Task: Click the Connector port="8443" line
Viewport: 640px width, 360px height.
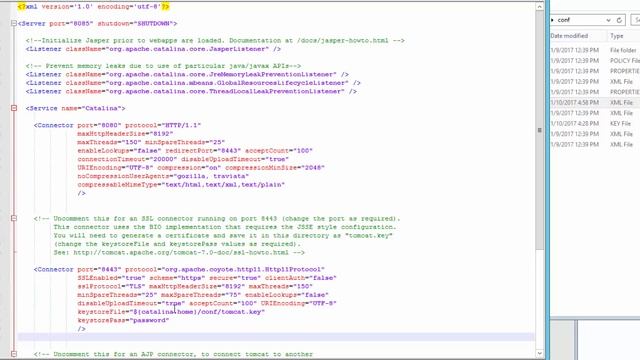Action: pyautogui.click(x=179, y=269)
